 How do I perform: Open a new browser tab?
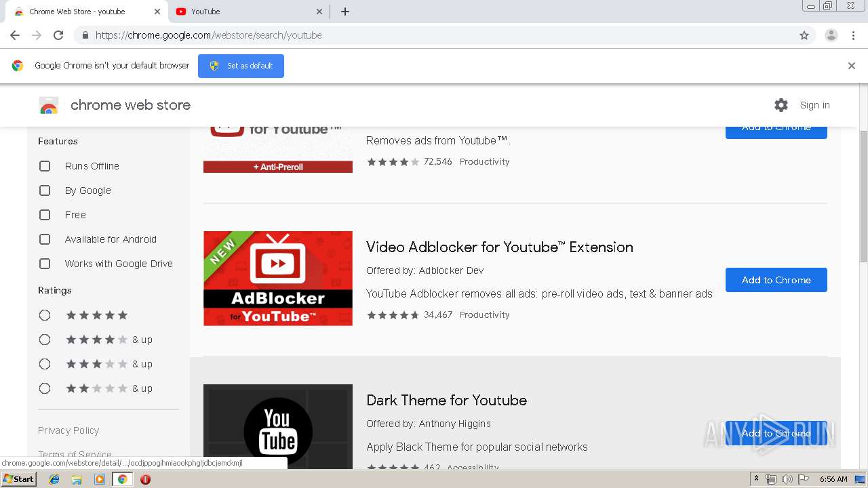click(x=345, y=12)
